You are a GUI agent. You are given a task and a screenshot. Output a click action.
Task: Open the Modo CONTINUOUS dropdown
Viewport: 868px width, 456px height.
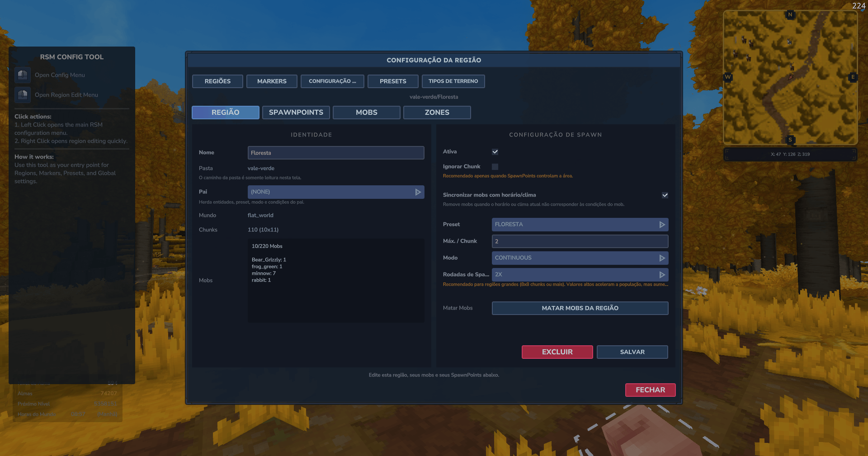pyautogui.click(x=580, y=258)
